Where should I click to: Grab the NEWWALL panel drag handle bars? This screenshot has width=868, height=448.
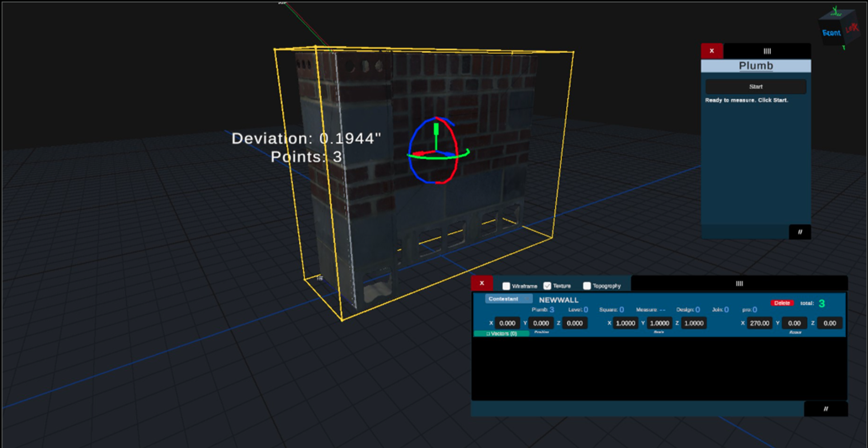click(x=739, y=284)
